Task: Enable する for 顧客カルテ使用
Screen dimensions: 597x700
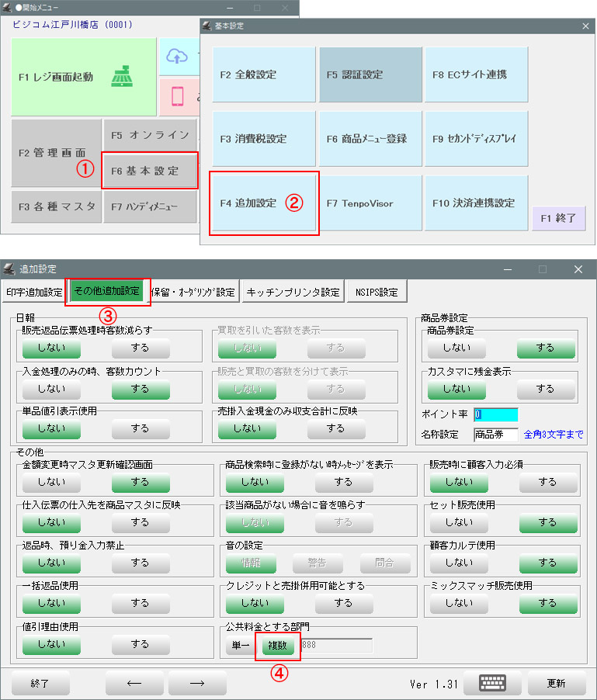Action: 547,562
